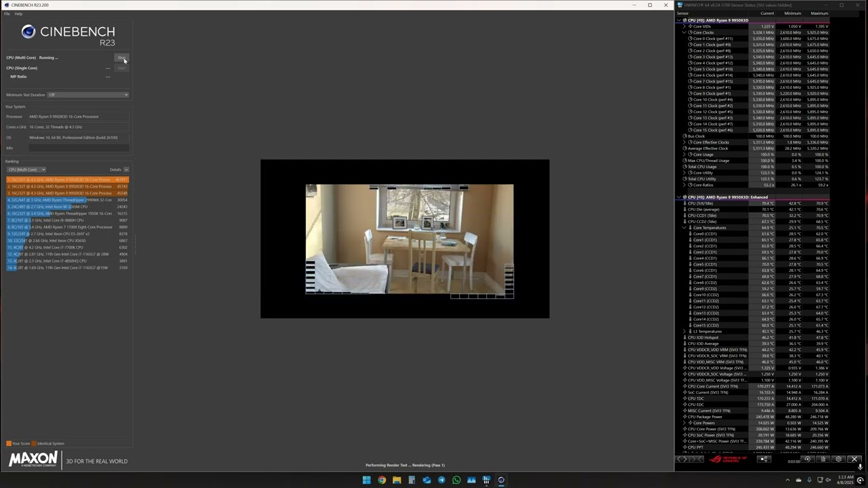This screenshot has height=488, width=868.
Task: Expand Core Ratios in HWiNFO
Action: [685, 185]
